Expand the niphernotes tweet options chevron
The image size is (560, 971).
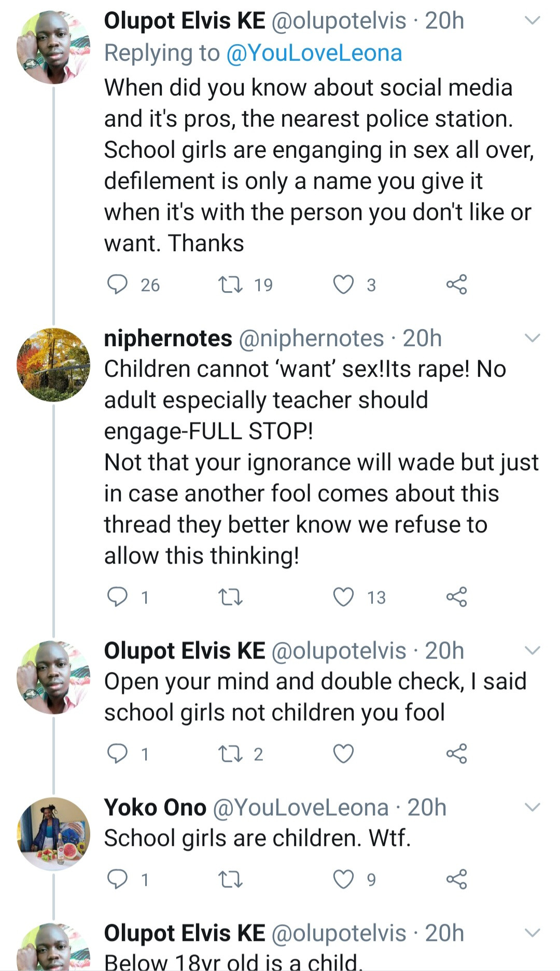pos(533,338)
